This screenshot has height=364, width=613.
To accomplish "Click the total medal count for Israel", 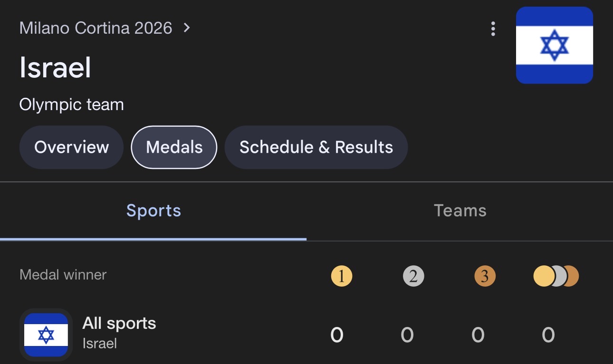I will tap(548, 335).
